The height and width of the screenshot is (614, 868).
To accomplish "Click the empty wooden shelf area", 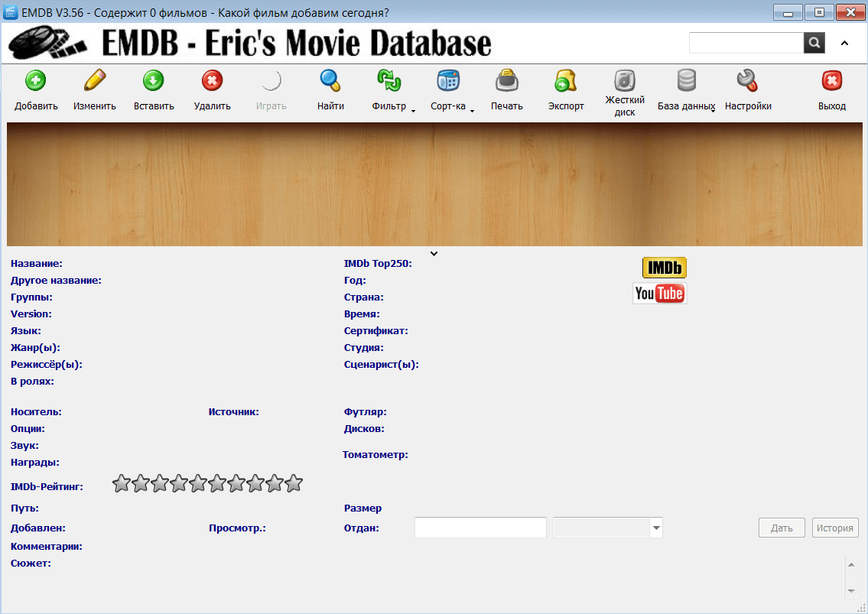I will [434, 184].
